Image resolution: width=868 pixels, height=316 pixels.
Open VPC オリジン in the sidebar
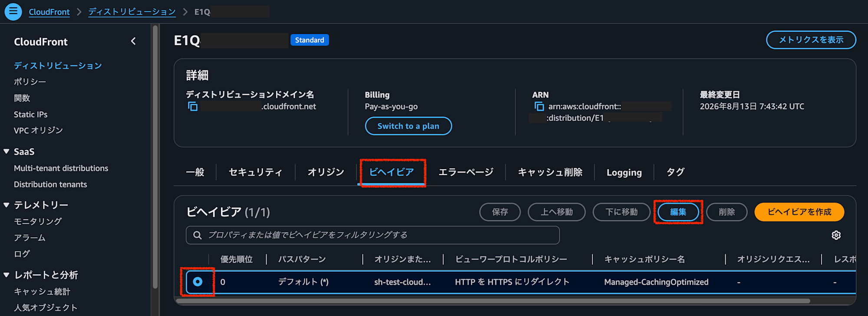(39, 130)
